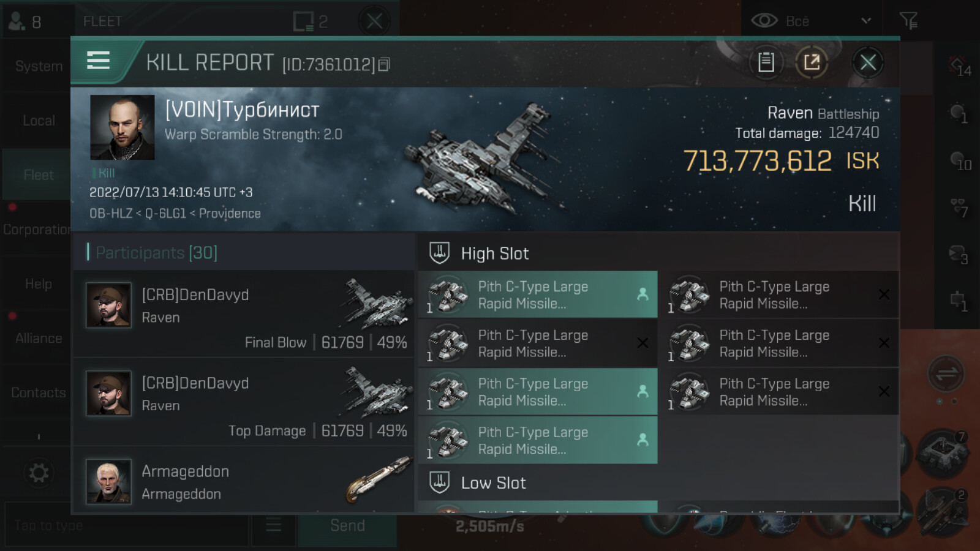This screenshot has height=551, width=980.
Task: Copy the kill report ID
Action: 384,64
